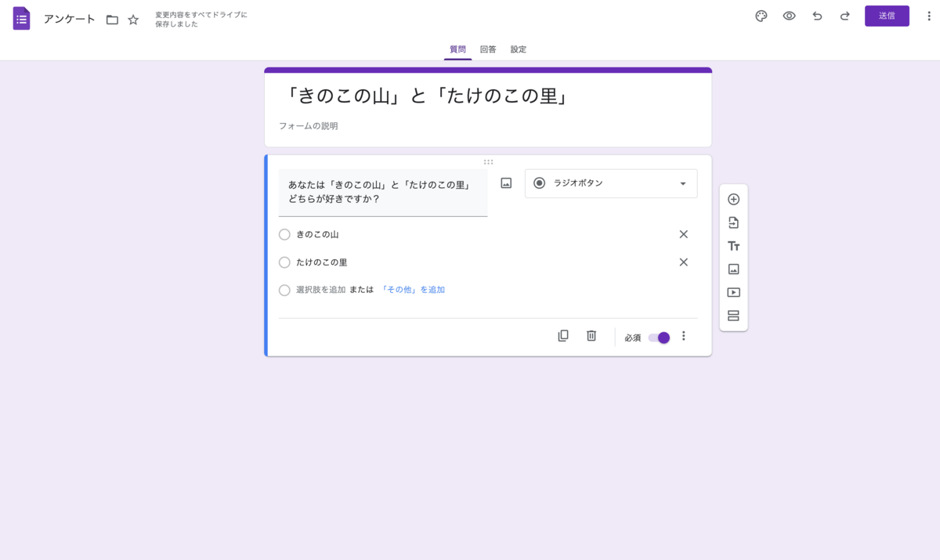
Task: Star the アンケート form
Action: [x=133, y=20]
